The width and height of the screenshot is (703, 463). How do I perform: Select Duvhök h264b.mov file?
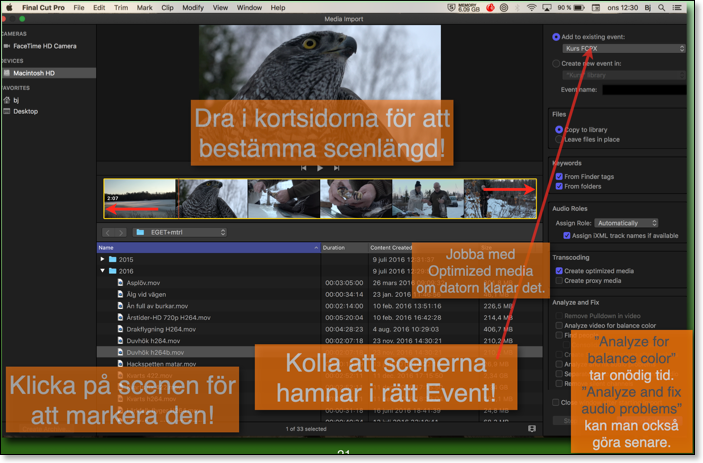point(155,352)
